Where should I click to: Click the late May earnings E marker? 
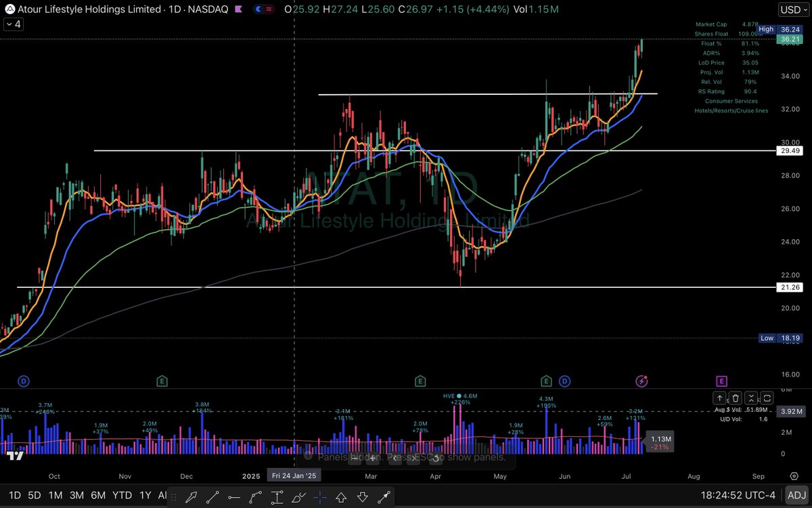pyautogui.click(x=546, y=381)
